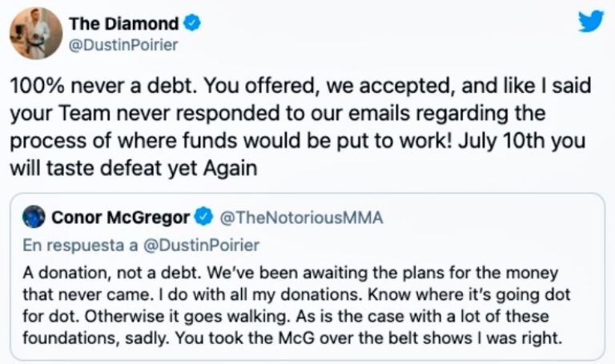Open The Diamond display name
Viewport: 615px width, 364px height.
[x=125, y=24]
